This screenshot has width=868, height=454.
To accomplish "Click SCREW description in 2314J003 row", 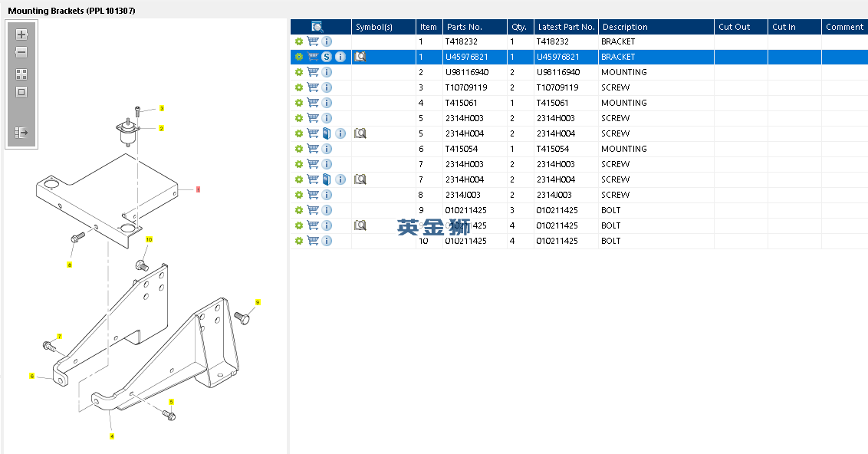I will [616, 195].
